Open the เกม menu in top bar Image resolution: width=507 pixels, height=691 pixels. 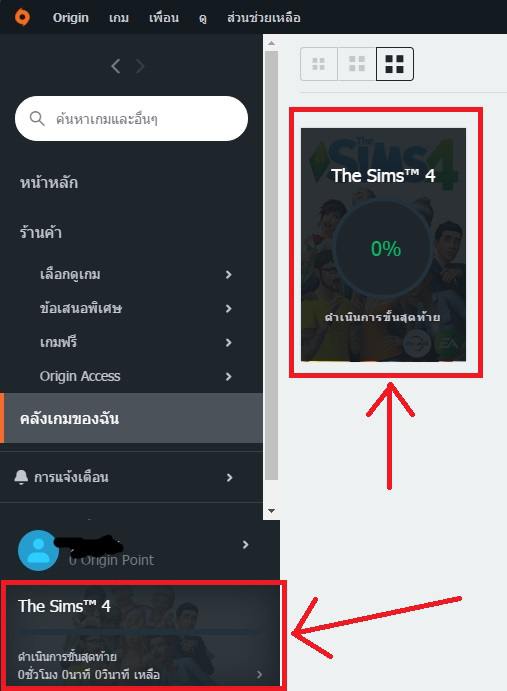[119, 18]
